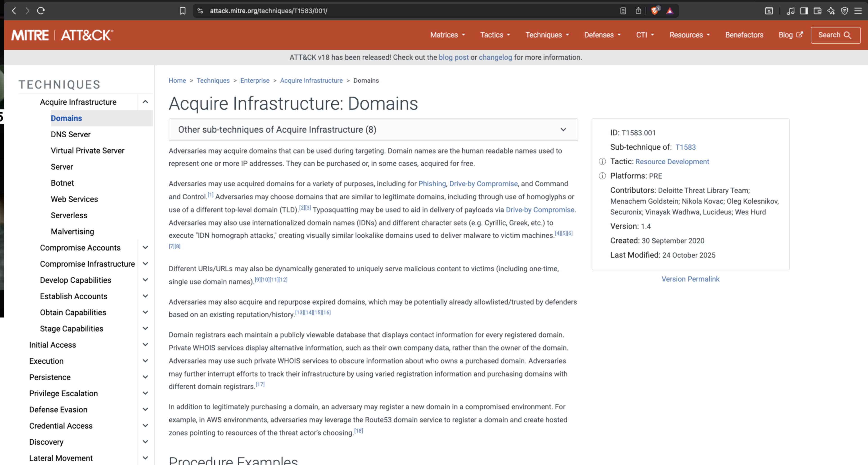Click the info icon next to Tactic
The width and height of the screenshot is (868, 465).
point(602,162)
